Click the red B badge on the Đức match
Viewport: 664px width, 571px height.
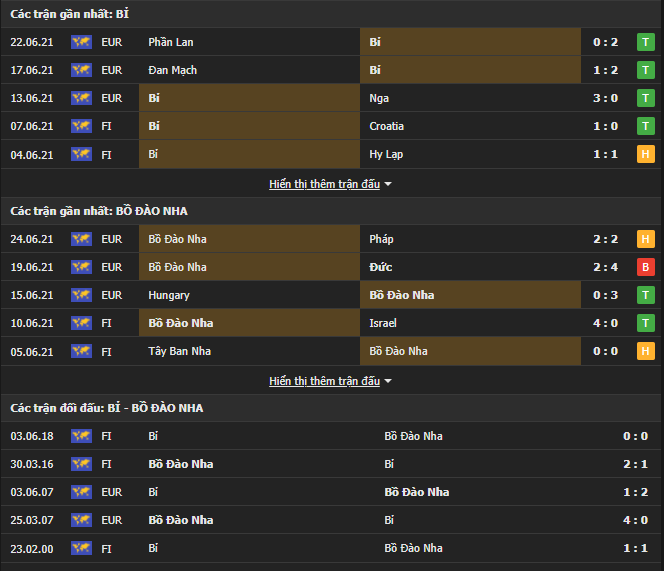(646, 267)
